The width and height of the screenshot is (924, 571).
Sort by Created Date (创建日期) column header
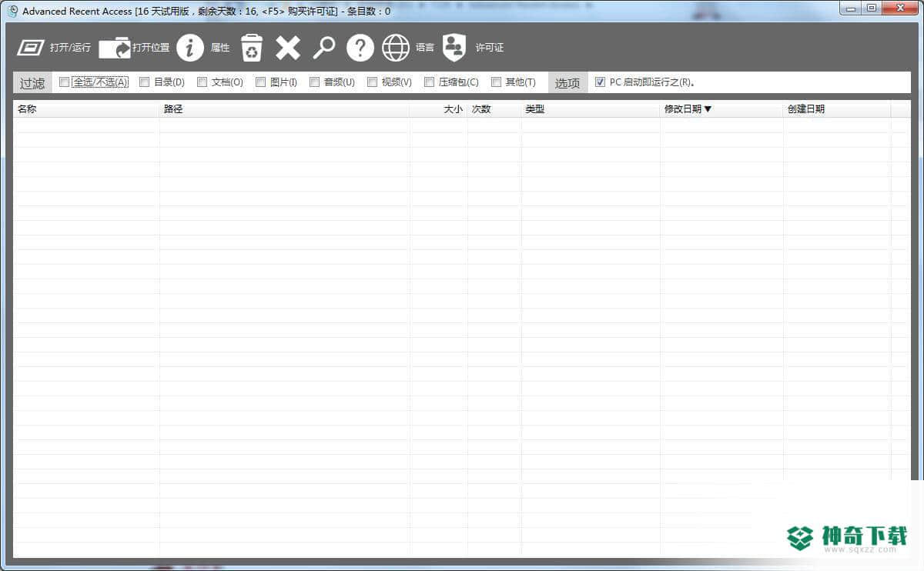click(837, 109)
